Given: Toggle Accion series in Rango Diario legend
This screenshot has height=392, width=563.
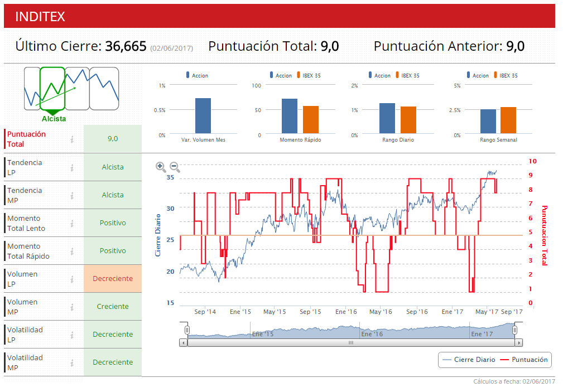Looking at the screenshot, I should pyautogui.click(x=379, y=75).
